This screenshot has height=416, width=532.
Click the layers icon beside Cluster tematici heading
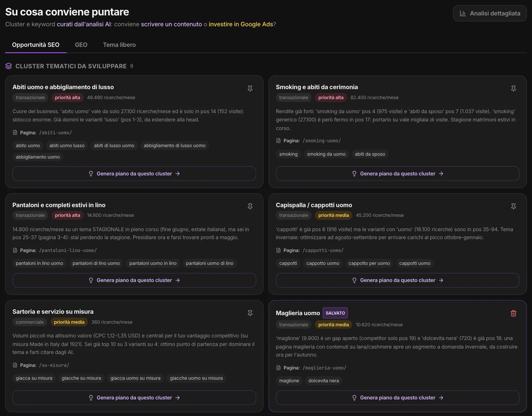coord(9,66)
